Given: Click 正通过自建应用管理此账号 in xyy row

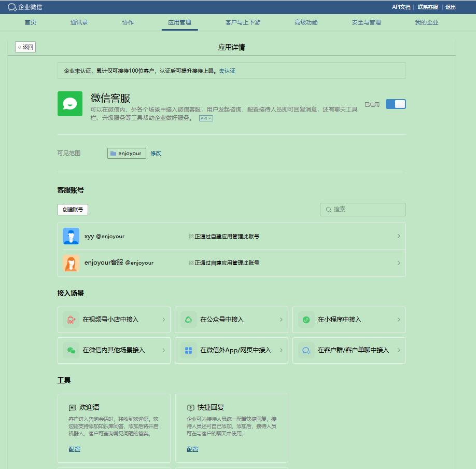Looking at the screenshot, I should (227, 236).
